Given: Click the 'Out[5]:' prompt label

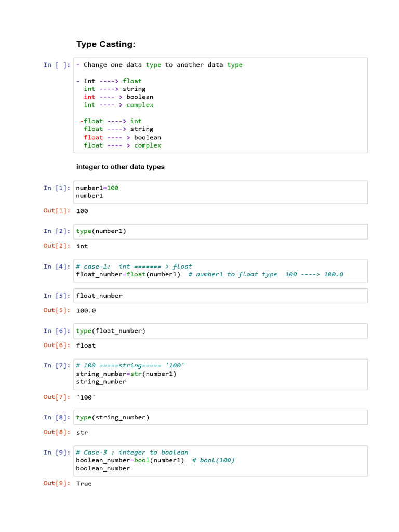Looking at the screenshot, I should click(57, 310).
